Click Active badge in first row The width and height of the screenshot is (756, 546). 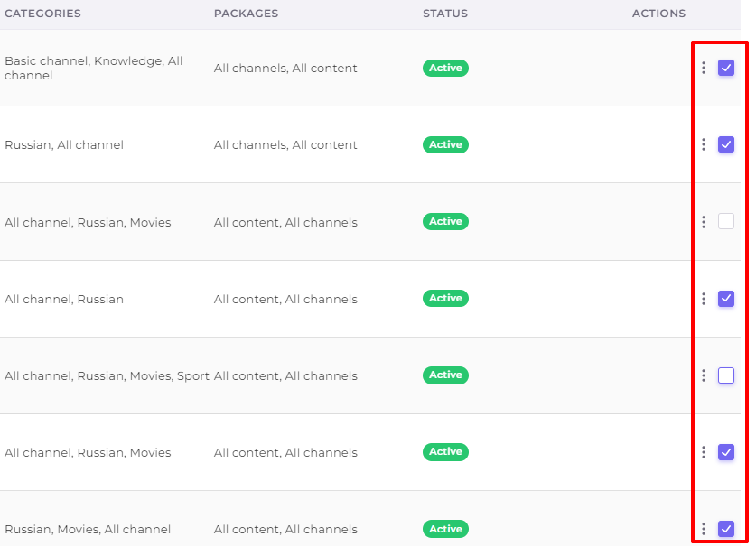pyautogui.click(x=445, y=68)
